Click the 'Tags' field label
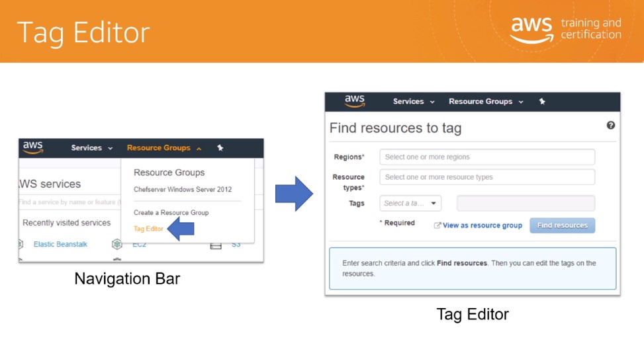644x361 pixels. point(357,203)
